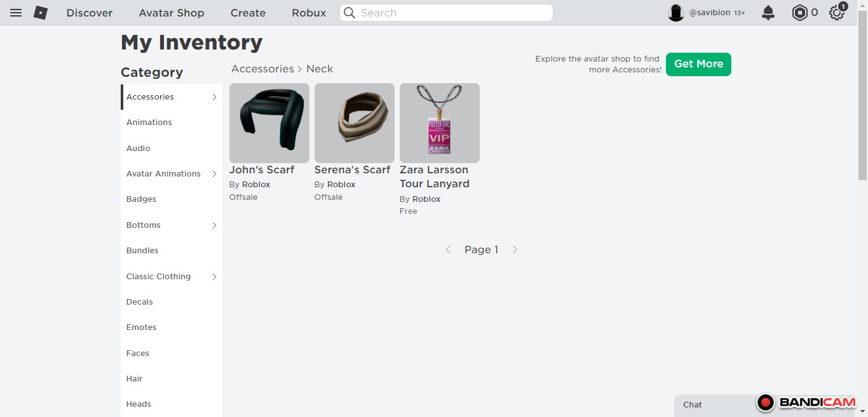
Task: Open the Zara Larsson Tour Lanyard thumbnail
Action: (440, 123)
